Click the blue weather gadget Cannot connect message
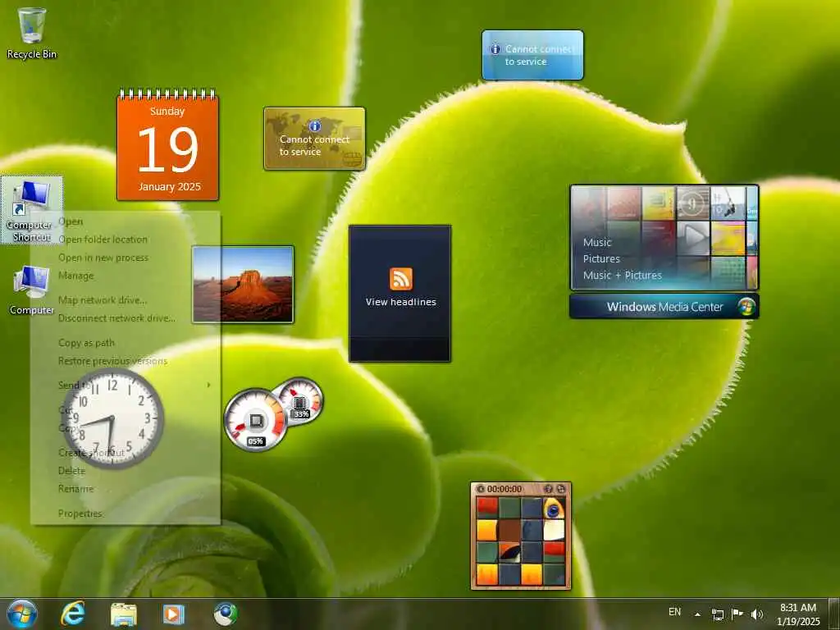This screenshot has width=840, height=630. tap(539, 55)
